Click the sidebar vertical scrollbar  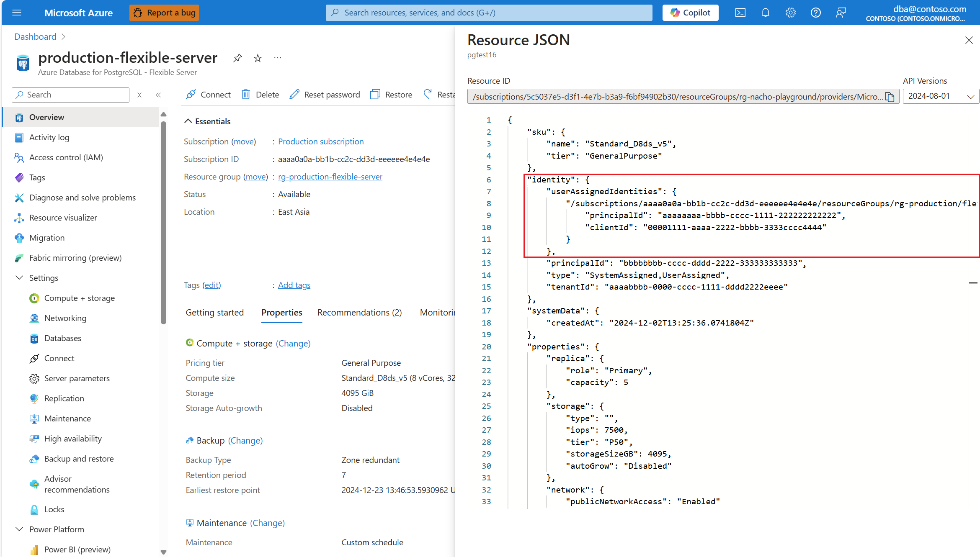(x=163, y=222)
